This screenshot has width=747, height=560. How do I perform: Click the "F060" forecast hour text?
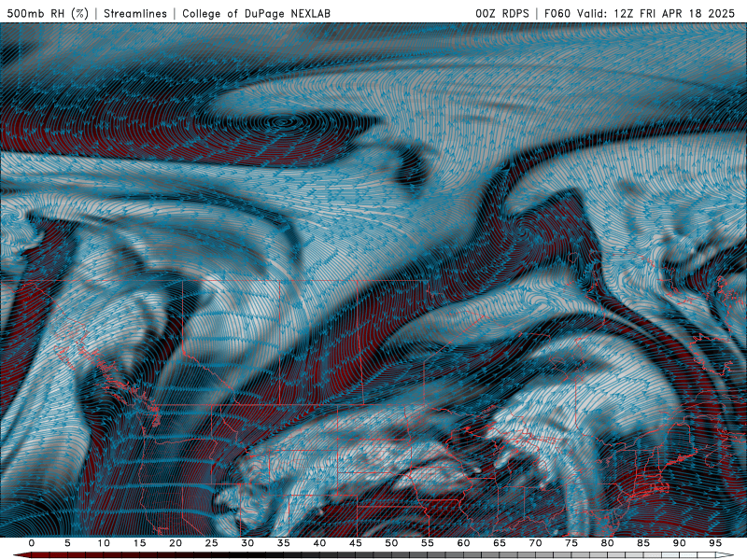[x=557, y=13]
